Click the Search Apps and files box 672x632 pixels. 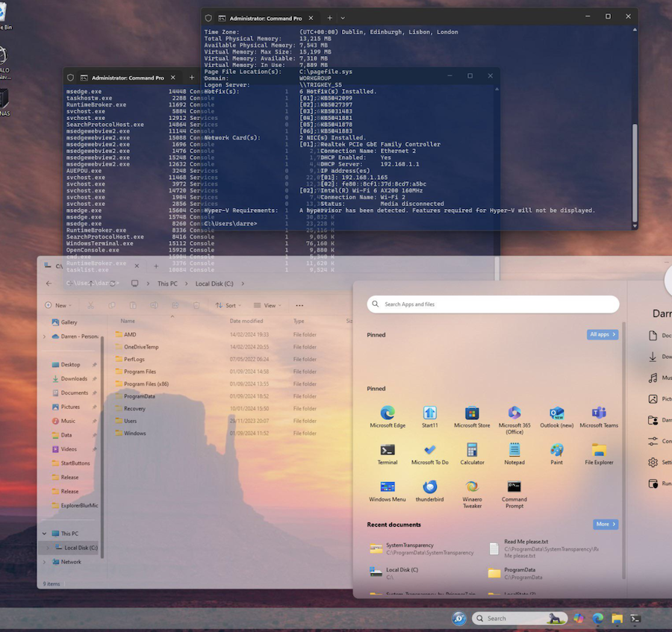[493, 304]
